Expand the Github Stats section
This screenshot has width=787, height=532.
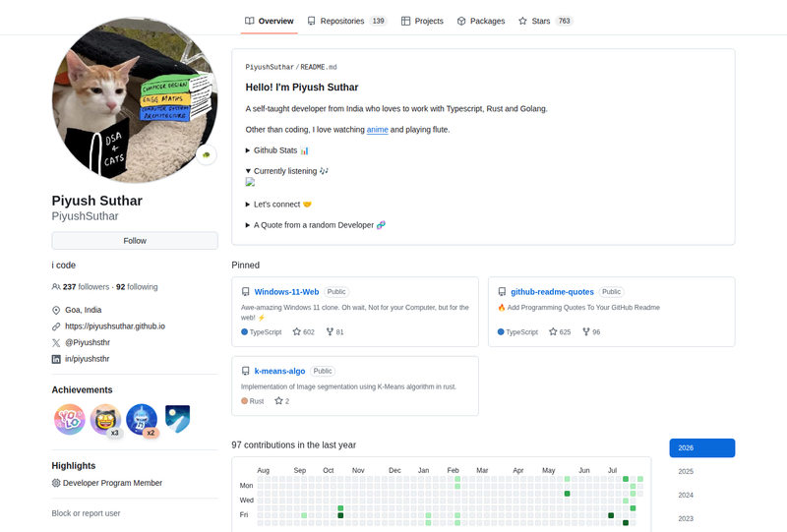pyautogui.click(x=277, y=150)
